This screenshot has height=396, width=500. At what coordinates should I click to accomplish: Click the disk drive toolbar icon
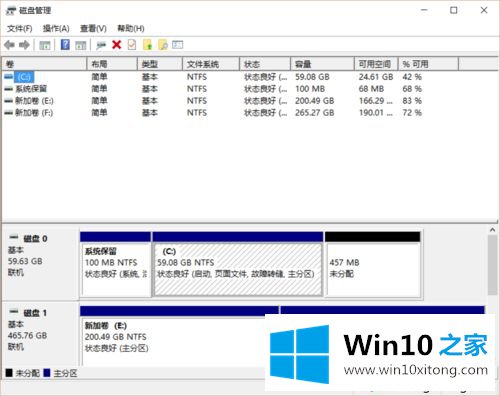(x=101, y=45)
